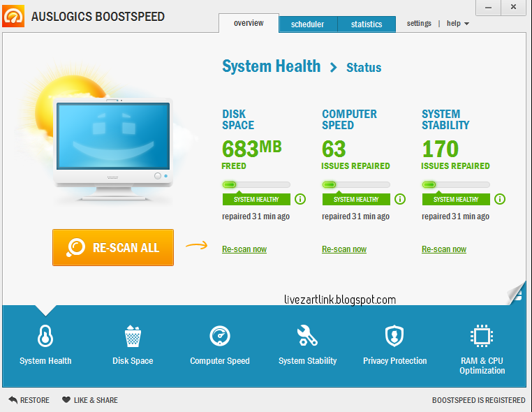Select the System Stability label in bottom bar
532x412 pixels.
click(x=307, y=361)
